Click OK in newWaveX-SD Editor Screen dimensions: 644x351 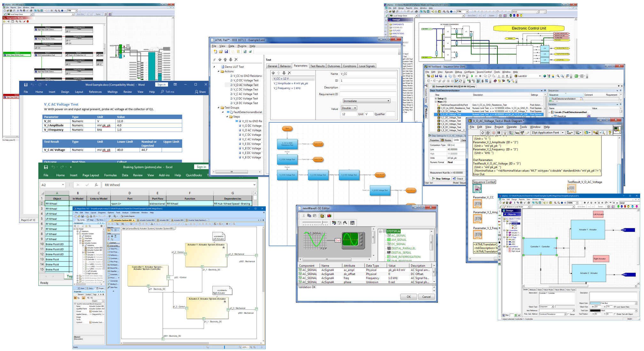409,297
